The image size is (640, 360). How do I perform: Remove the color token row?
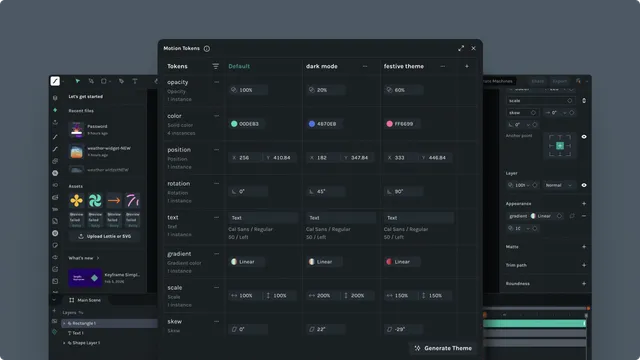[x=217, y=116]
